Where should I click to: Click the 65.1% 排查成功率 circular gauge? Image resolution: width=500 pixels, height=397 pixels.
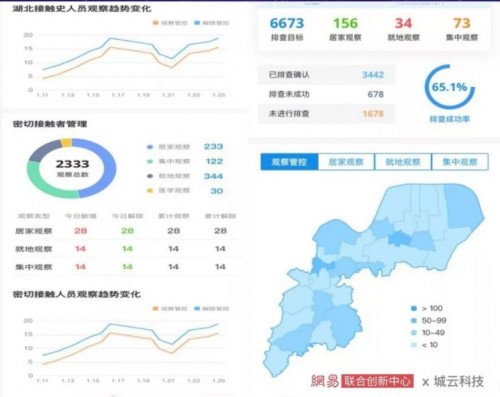(x=450, y=87)
